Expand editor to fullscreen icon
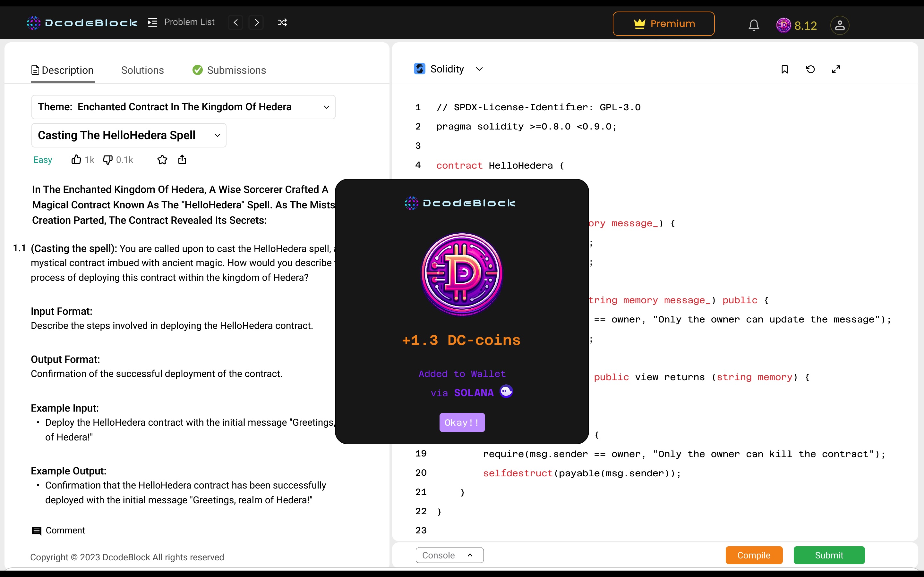924x577 pixels. tap(836, 69)
